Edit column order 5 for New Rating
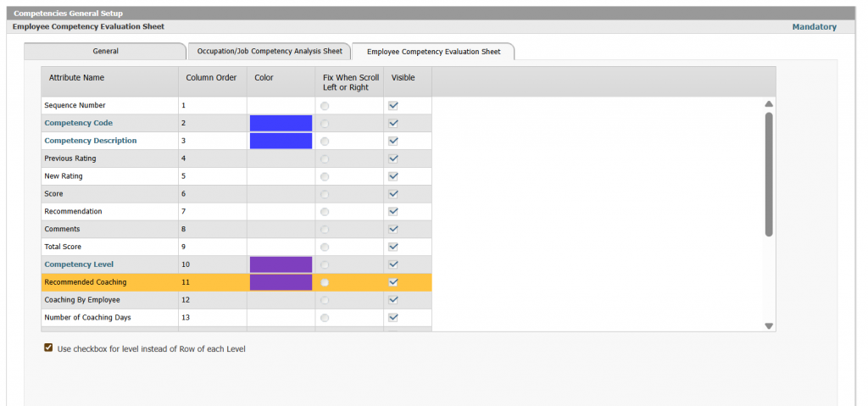This screenshot has height=406, width=868. (x=213, y=176)
